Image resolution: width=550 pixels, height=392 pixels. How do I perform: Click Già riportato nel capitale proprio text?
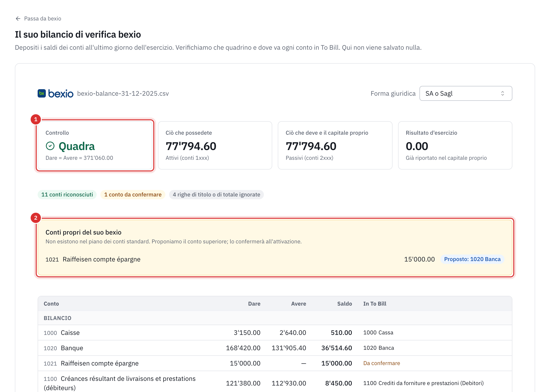[x=446, y=158]
